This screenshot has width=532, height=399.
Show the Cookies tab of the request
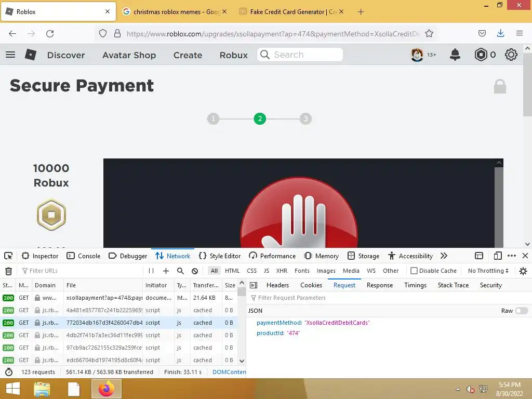(x=311, y=285)
